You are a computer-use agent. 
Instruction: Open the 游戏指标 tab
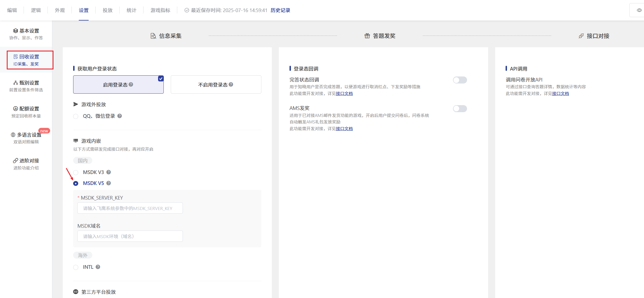pos(160,10)
